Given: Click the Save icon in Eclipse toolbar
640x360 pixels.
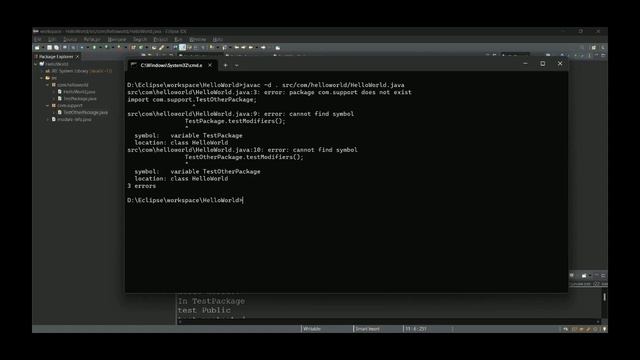Looking at the screenshot, I should [x=50, y=48].
